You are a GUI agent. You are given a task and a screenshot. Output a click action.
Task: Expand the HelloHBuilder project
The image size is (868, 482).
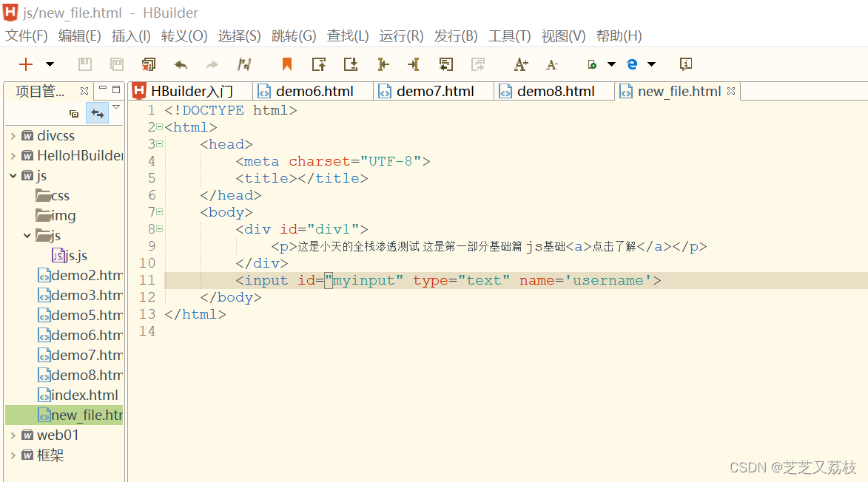point(13,156)
